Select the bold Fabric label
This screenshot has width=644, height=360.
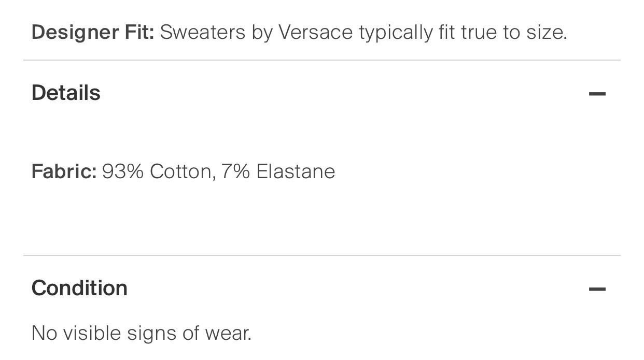pyautogui.click(x=64, y=171)
